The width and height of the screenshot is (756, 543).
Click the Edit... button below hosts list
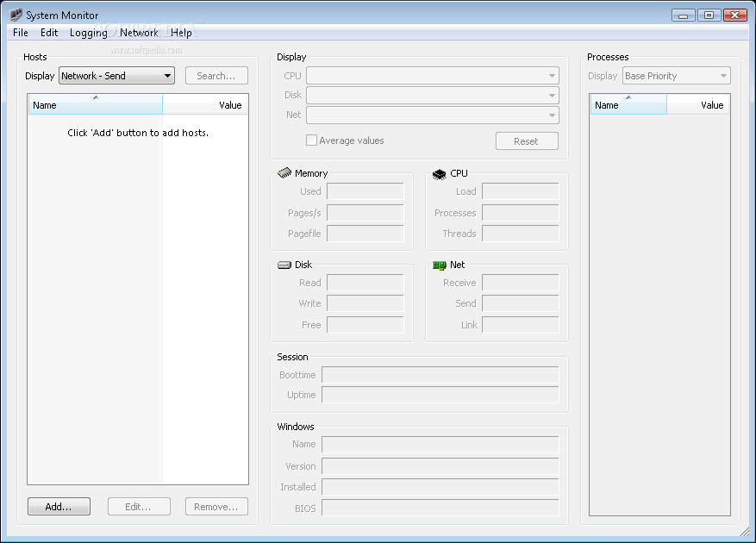[x=139, y=506]
